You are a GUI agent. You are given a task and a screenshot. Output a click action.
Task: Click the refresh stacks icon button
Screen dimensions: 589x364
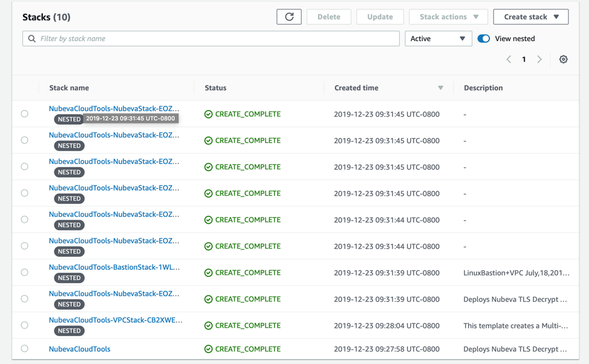(x=289, y=17)
